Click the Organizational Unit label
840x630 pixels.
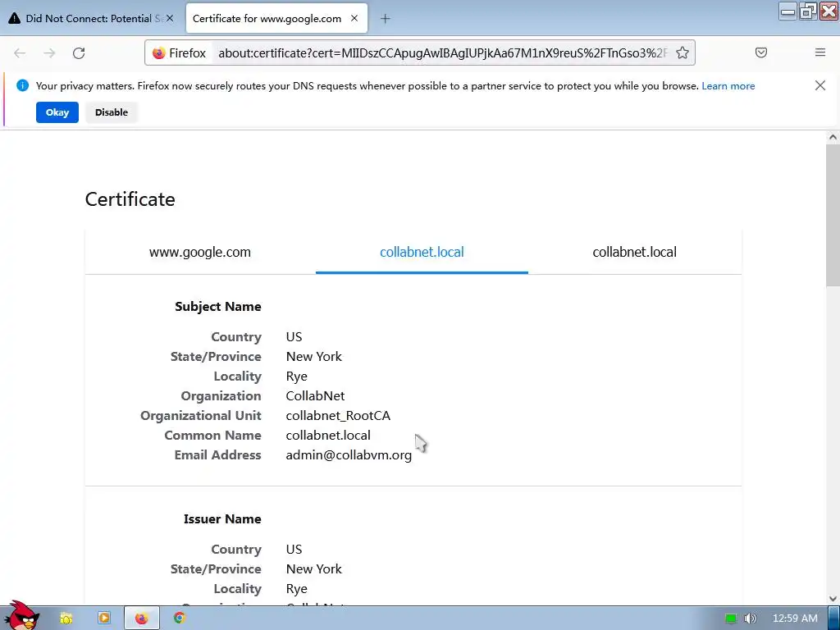click(x=201, y=416)
